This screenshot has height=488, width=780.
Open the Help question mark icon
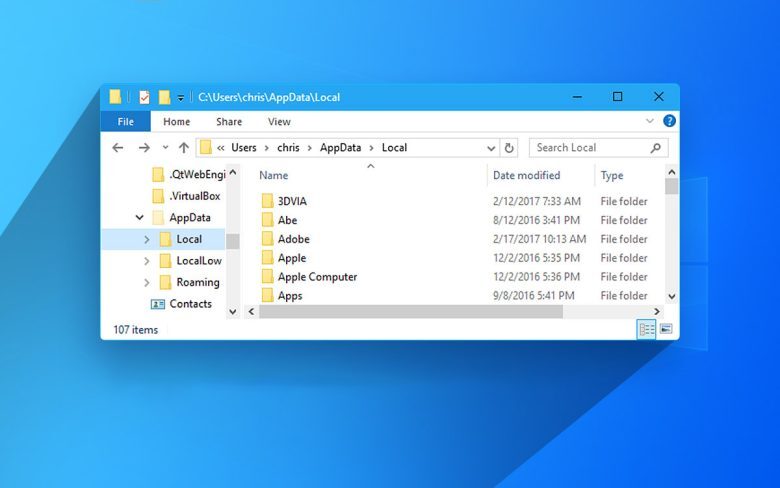tap(669, 121)
